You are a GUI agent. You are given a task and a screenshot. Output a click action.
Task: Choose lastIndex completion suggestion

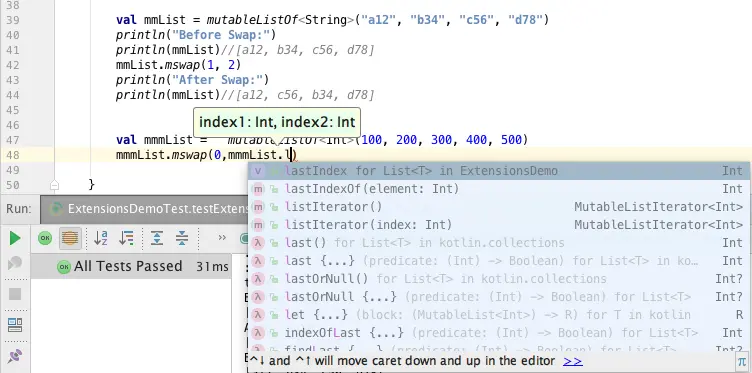499,171
